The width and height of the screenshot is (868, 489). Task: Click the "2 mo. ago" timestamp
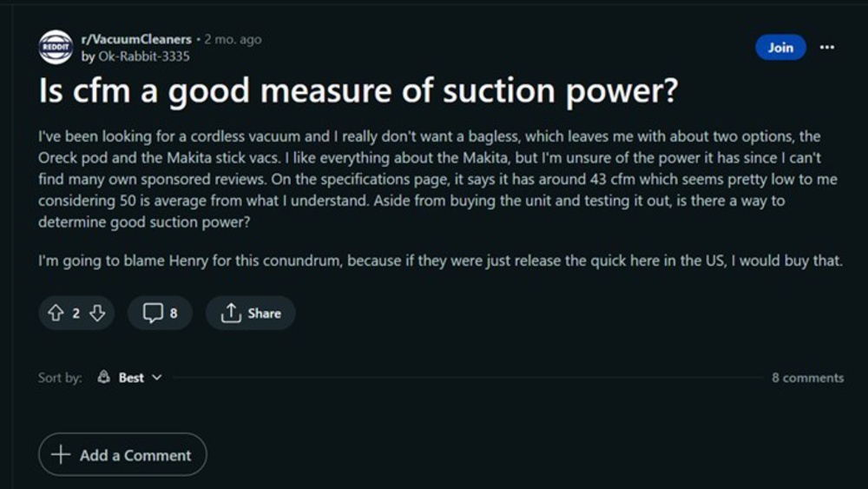point(233,40)
